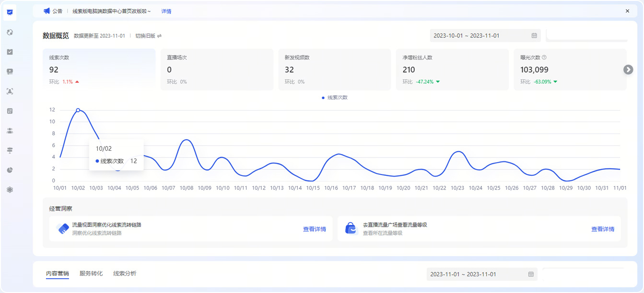Image resolution: width=644 pixels, height=293 pixels.
Task: Open the 2023-10-01 ~ 2023-11-01 date range picker
Action: tap(485, 35)
